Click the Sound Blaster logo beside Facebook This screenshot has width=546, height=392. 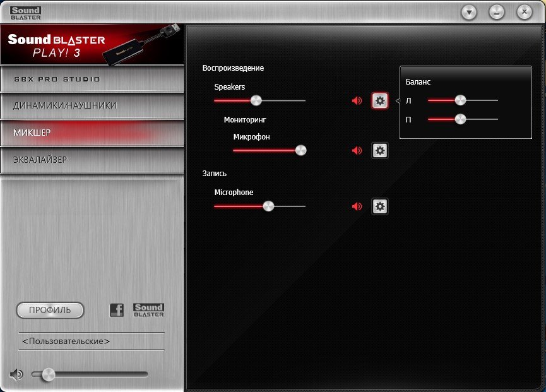coord(149,310)
